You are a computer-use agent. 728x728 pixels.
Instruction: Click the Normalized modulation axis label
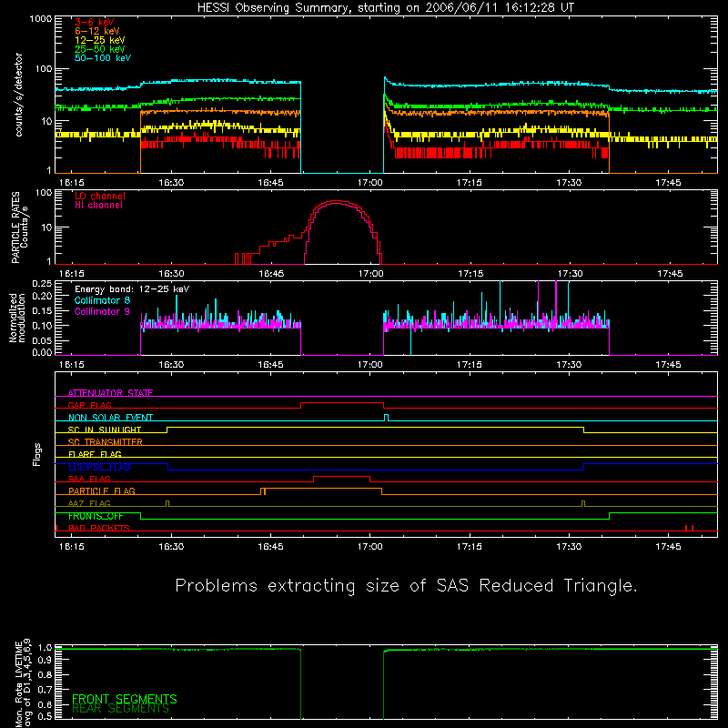pyautogui.click(x=17, y=318)
